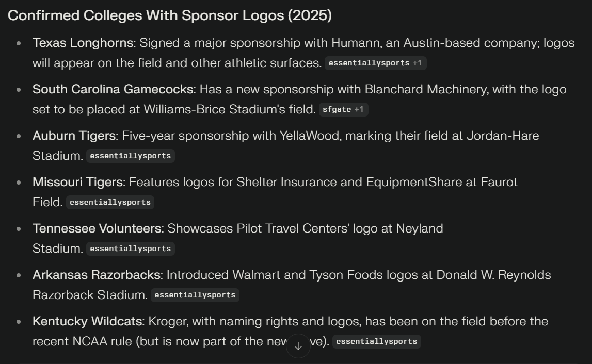592x364 pixels.
Task: Click the bold Tennessee Volunteers label
Action: (97, 228)
